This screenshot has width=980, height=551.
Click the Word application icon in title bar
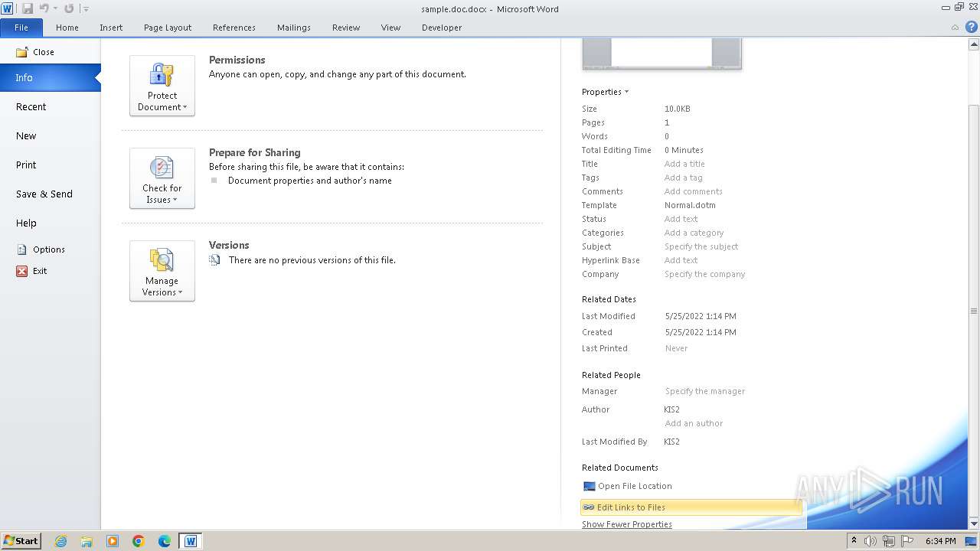8,8
